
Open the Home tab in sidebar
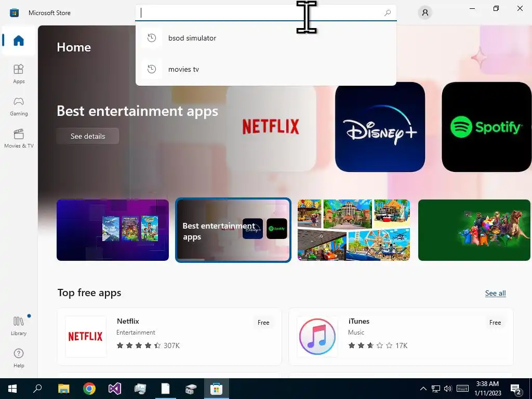tap(19, 41)
